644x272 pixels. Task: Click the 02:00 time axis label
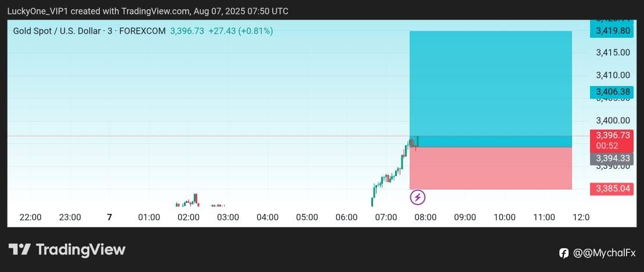pos(189,217)
